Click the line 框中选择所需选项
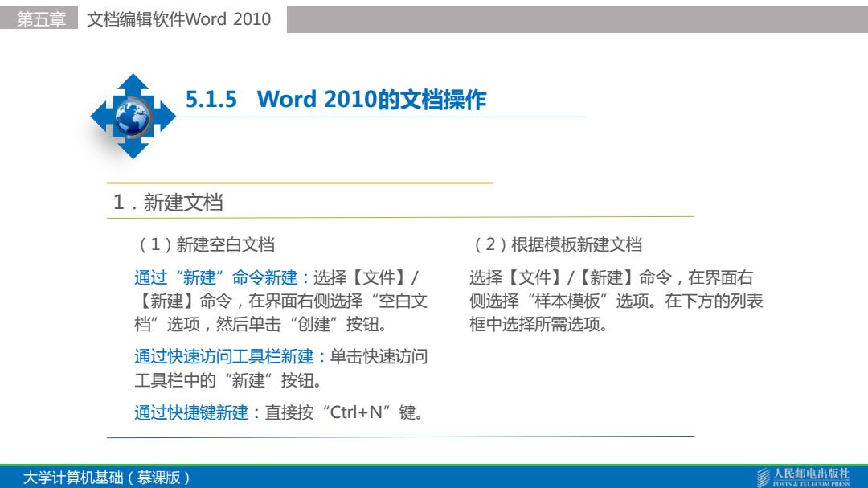 pos(538,324)
